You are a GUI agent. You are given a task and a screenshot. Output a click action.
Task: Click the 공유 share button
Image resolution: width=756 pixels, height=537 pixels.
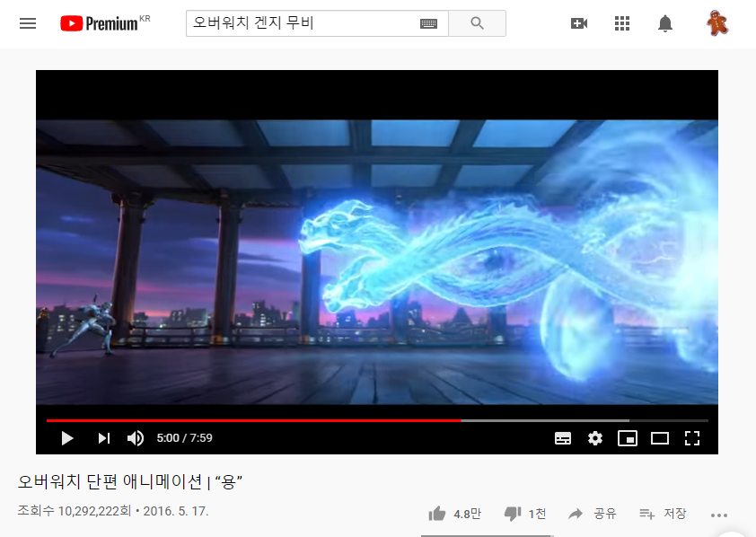click(x=593, y=514)
